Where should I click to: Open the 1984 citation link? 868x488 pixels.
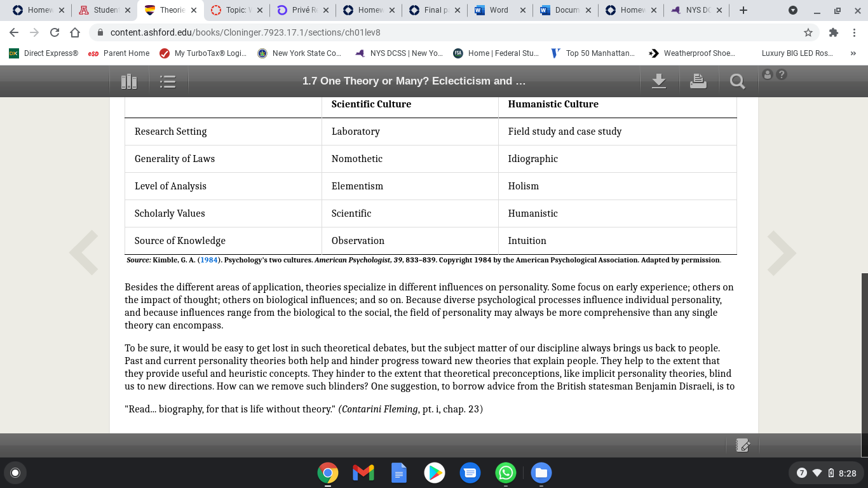pyautogui.click(x=209, y=260)
